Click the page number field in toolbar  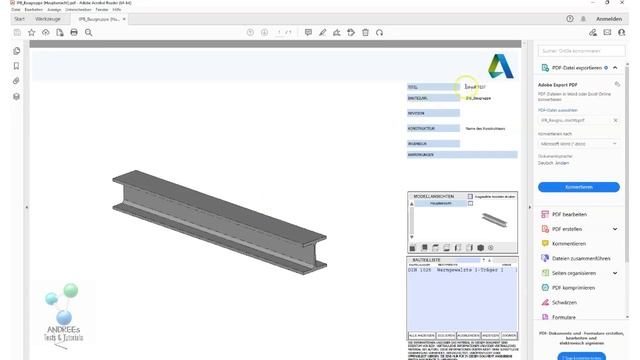pyautogui.click(x=280, y=32)
